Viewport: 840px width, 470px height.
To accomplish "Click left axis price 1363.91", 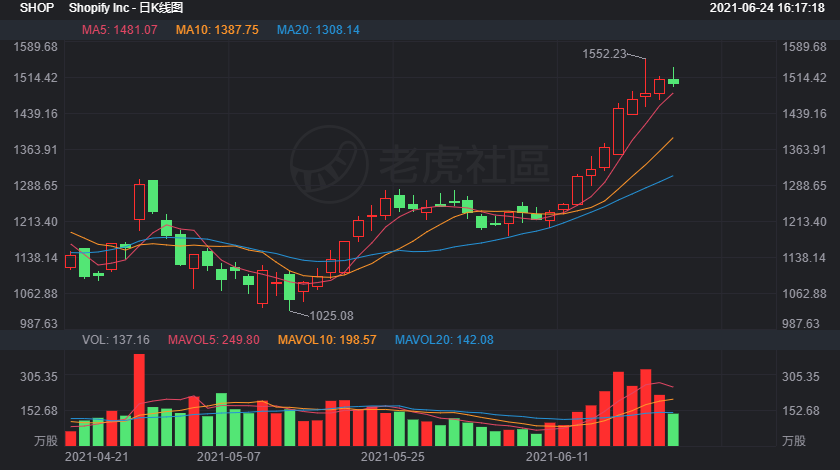I will pyautogui.click(x=35, y=150).
